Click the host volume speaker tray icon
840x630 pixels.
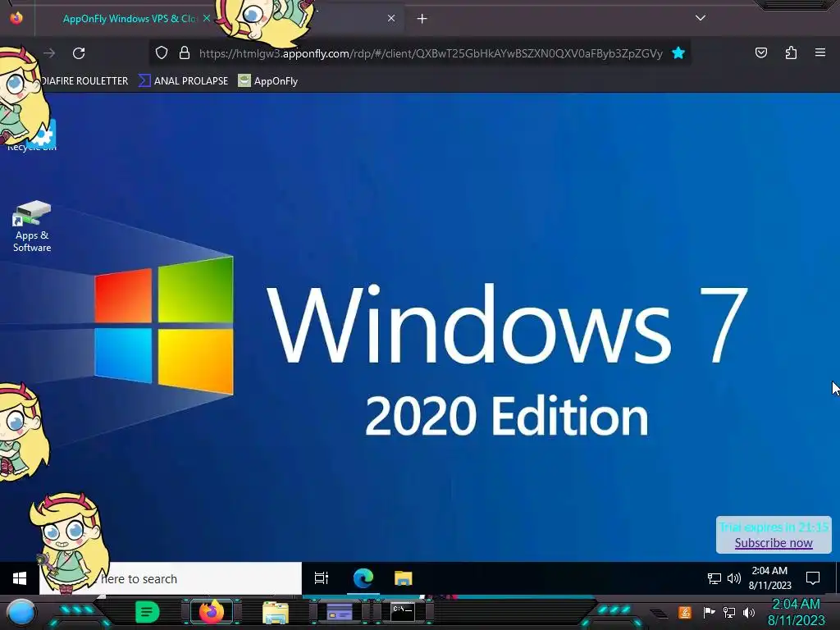click(749, 612)
